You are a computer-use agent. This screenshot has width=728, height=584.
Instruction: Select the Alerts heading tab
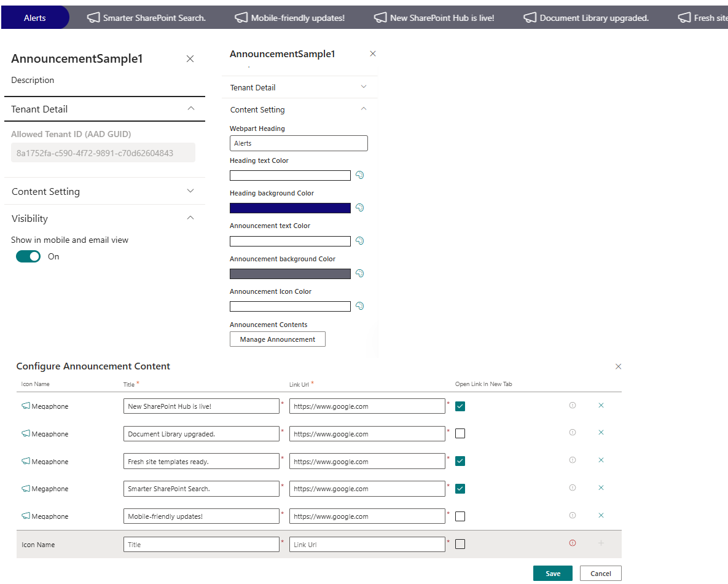point(35,18)
